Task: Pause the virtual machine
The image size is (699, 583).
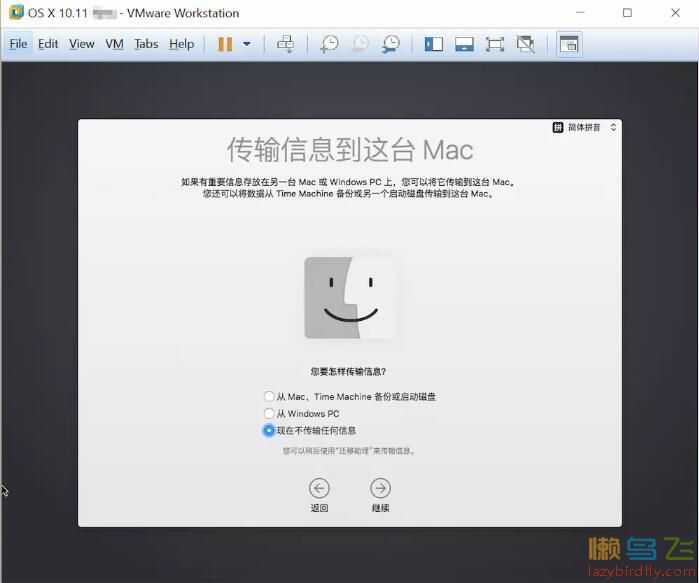Action: click(x=225, y=44)
